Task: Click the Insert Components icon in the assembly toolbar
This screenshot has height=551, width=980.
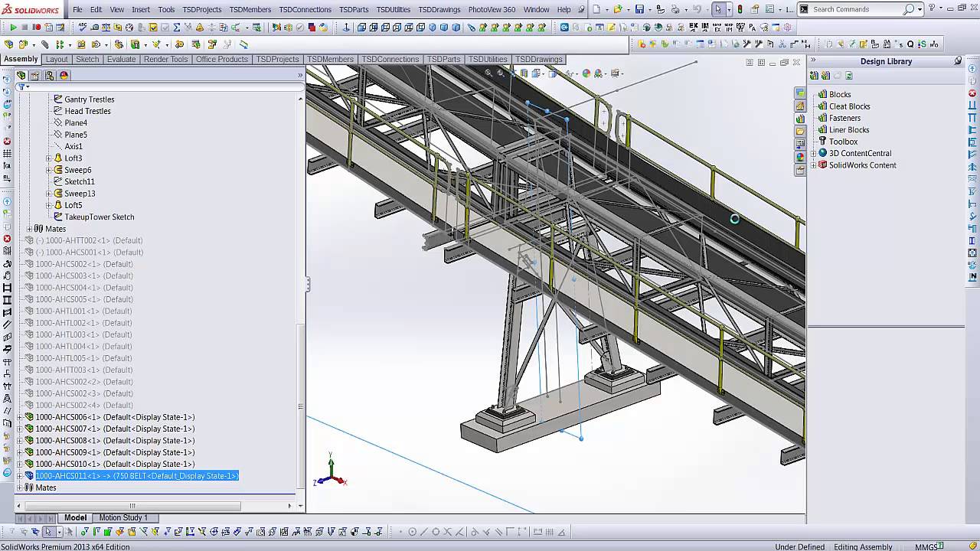Action: 11,44
